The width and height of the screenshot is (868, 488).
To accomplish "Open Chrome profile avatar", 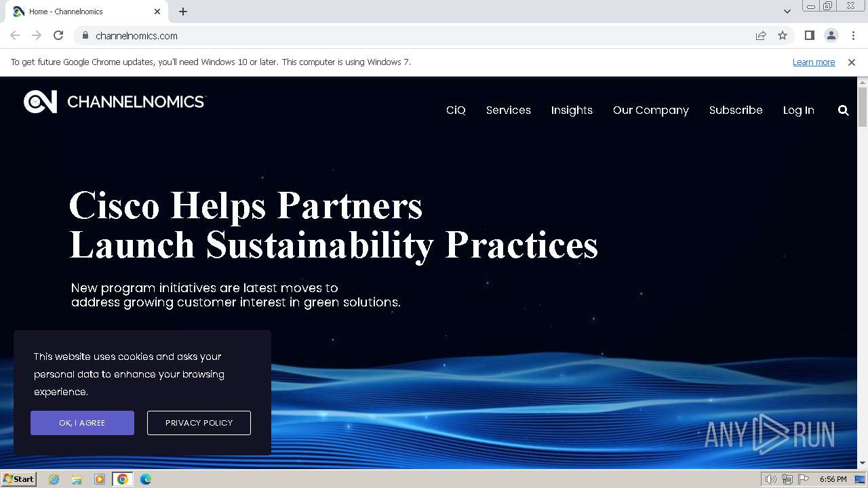I will 831,35.
